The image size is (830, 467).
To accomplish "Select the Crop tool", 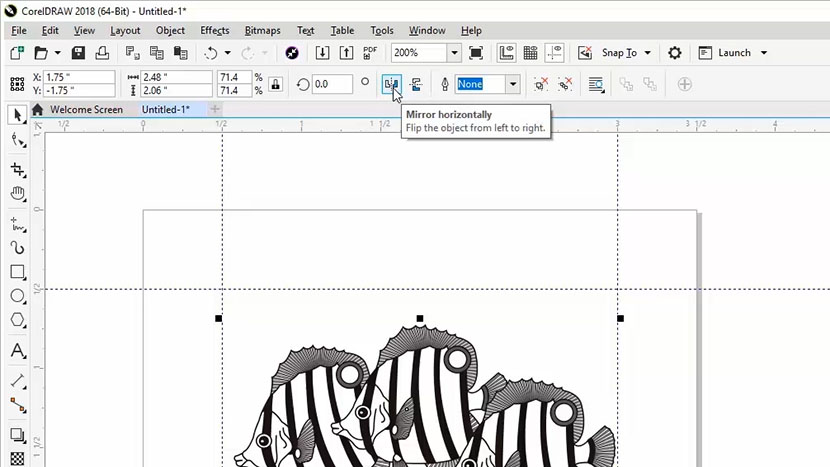I will [x=17, y=169].
